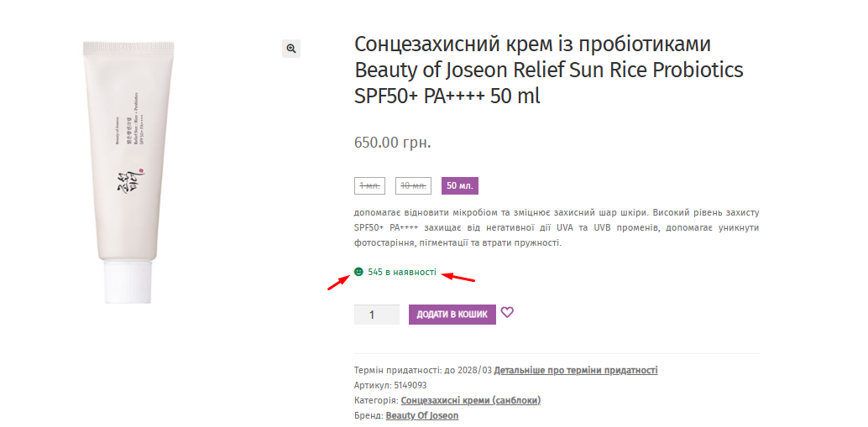
Task: Click the magnifier zoom icon on product image
Action: tap(291, 49)
